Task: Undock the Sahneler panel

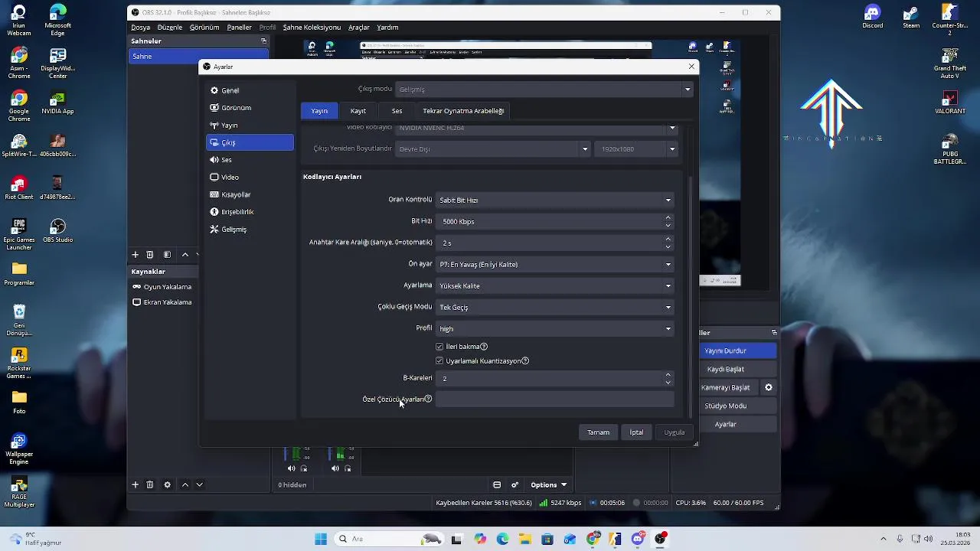Action: [x=263, y=41]
